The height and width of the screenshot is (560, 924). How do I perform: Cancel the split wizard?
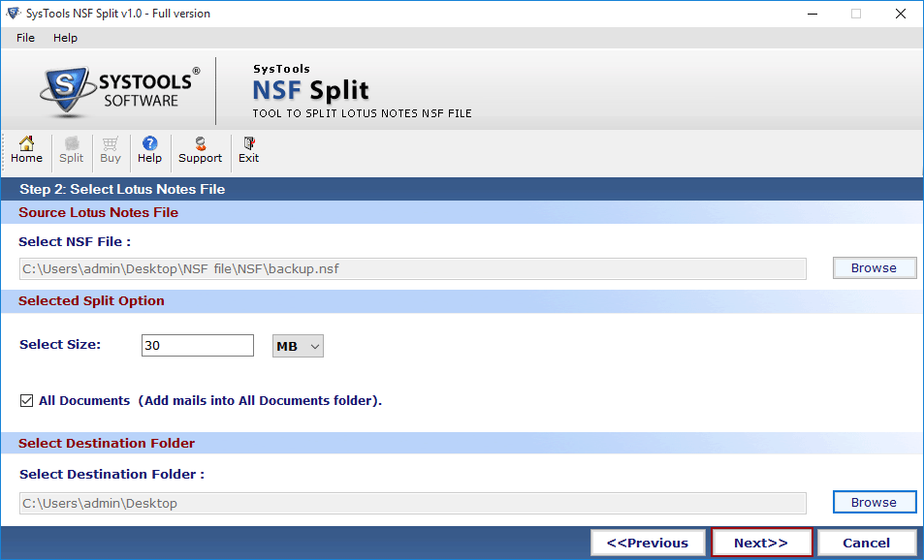(866, 543)
